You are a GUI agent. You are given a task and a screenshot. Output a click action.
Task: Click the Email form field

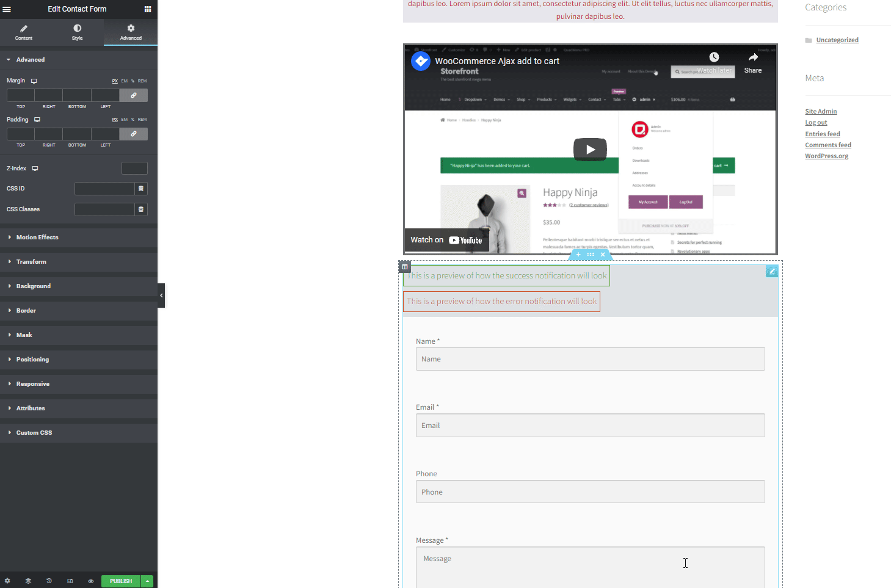click(590, 426)
